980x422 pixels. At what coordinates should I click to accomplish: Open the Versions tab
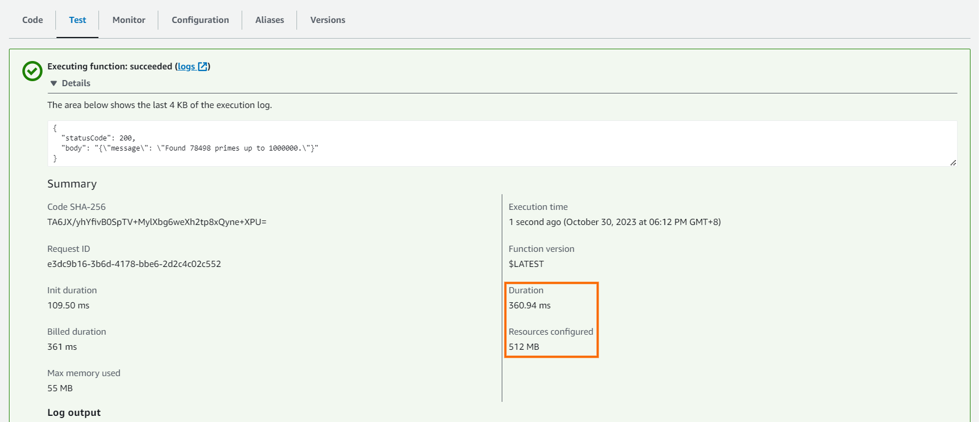tap(328, 20)
